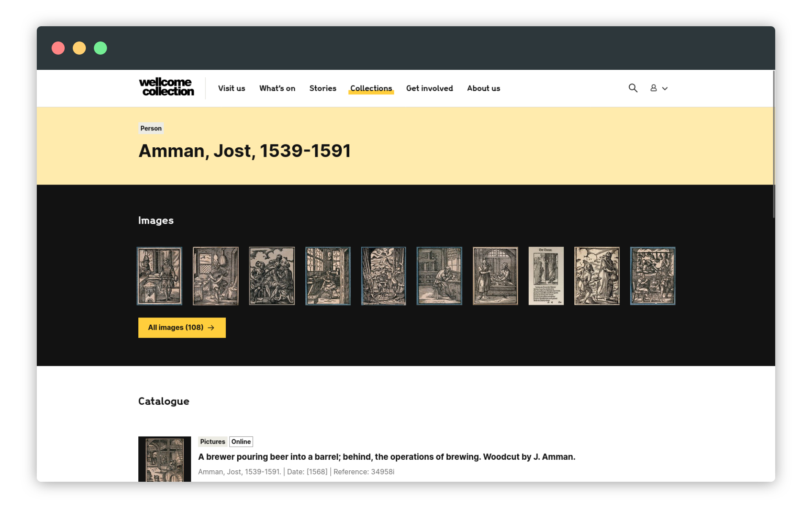The image size is (812, 508).
Task: Open the seventh Images thumbnail
Action: (x=495, y=276)
